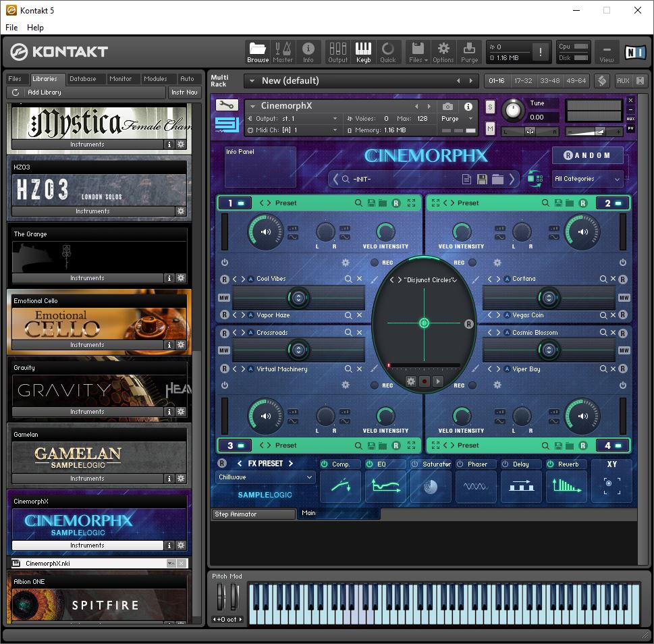The width and height of the screenshot is (654, 644).
Task: Switch to the Monitor tab
Action: coord(120,79)
